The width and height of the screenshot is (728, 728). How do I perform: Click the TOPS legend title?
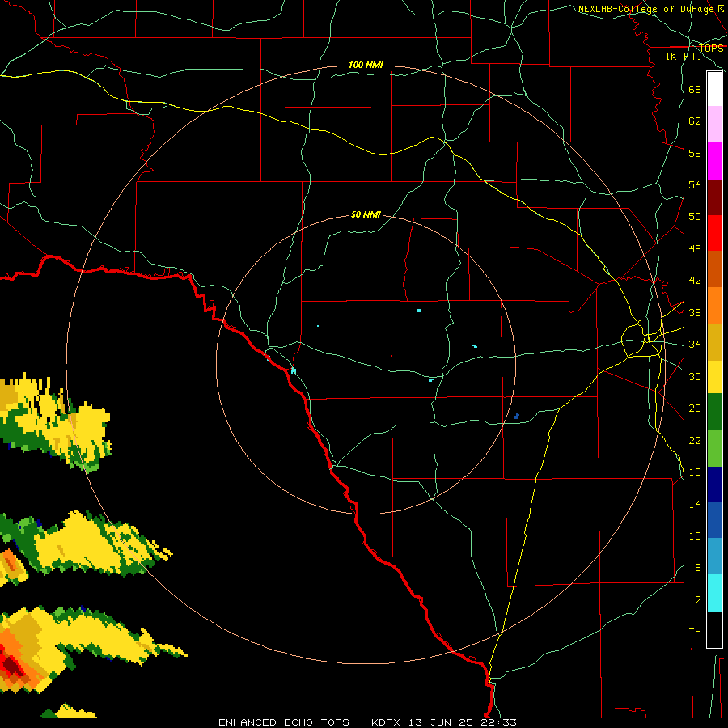[x=711, y=49]
